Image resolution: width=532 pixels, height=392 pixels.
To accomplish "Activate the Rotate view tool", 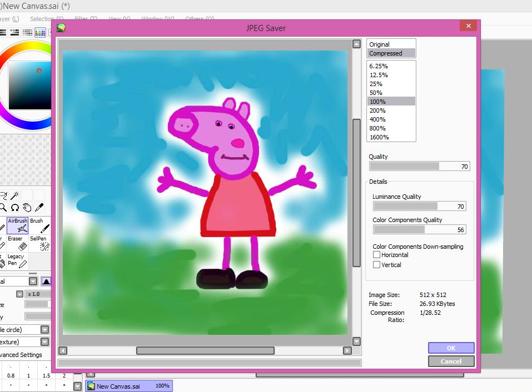I will coord(14,207).
